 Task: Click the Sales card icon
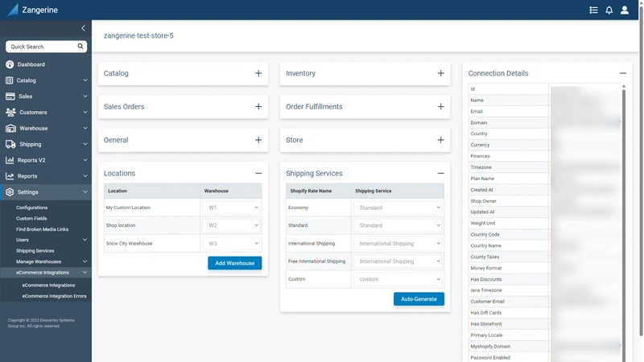click(10, 97)
